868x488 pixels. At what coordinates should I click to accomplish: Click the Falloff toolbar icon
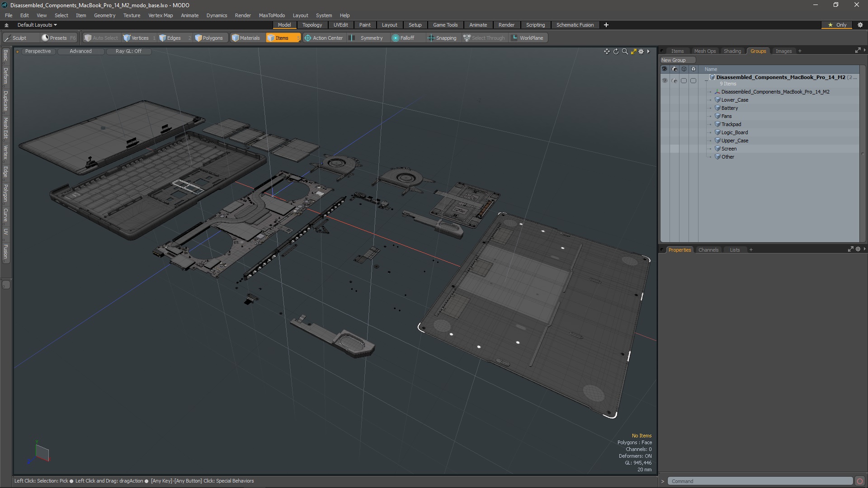coord(396,38)
